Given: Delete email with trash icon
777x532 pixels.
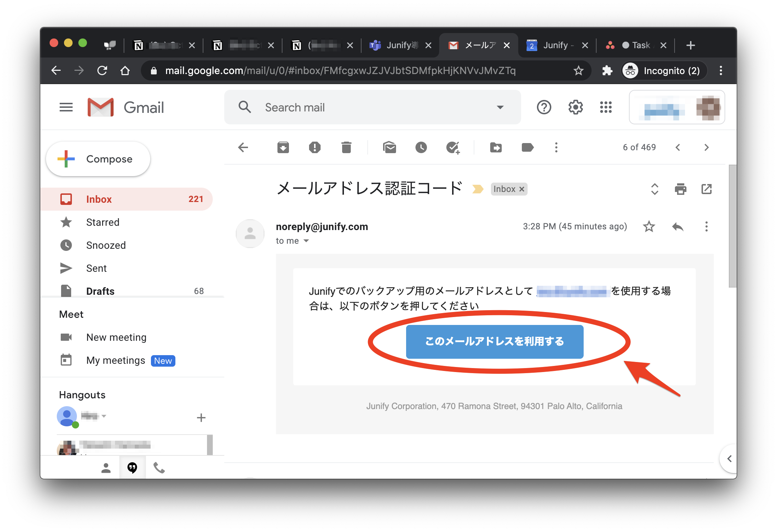Looking at the screenshot, I should [346, 147].
